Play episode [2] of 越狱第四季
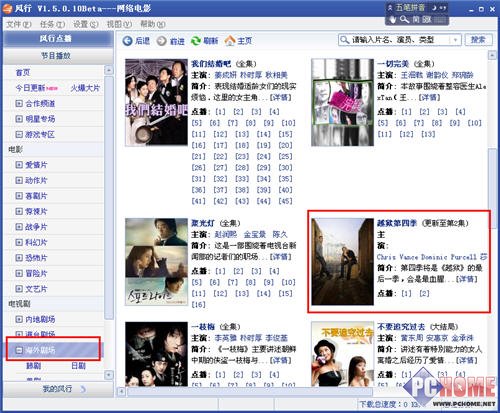Screen dimensions: 500x413 coord(424,294)
